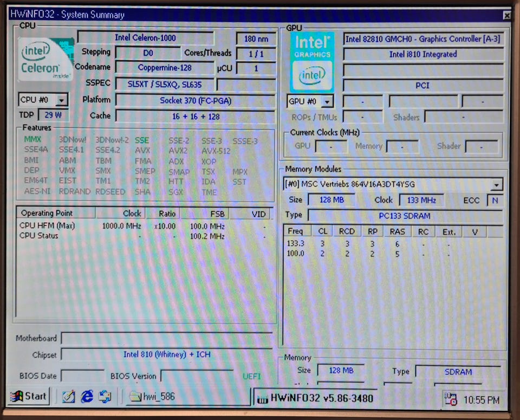Click the 1 / 1 Cores/Threads value

[x=256, y=54]
